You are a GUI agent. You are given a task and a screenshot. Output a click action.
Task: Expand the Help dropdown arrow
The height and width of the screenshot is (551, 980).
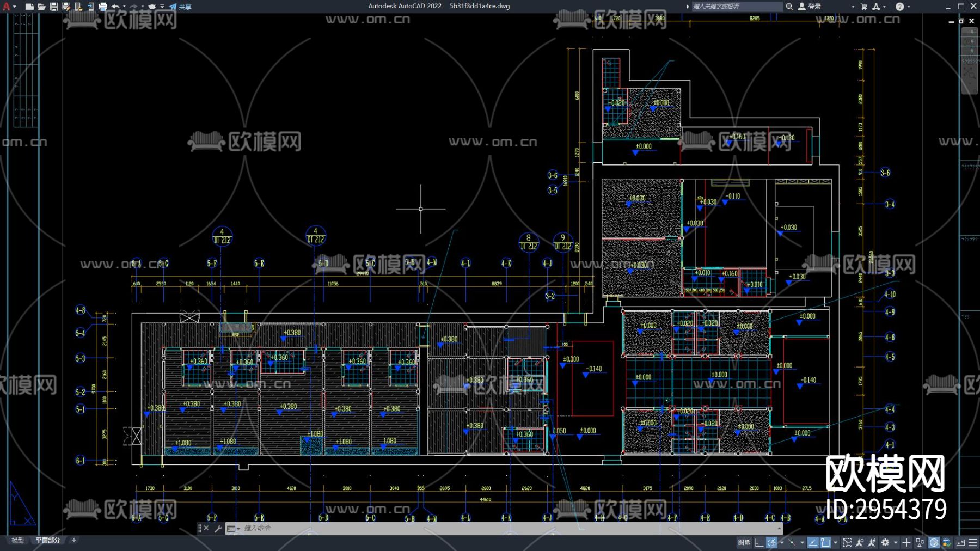(x=909, y=7)
